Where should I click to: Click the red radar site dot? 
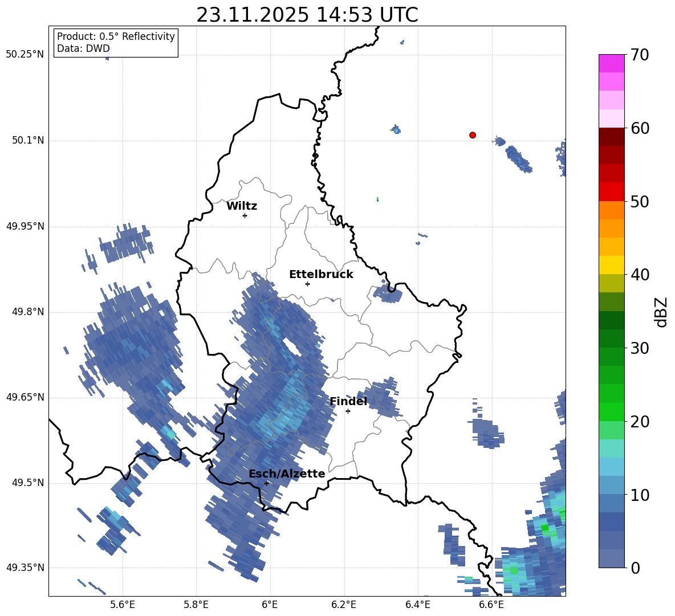pyautogui.click(x=473, y=135)
